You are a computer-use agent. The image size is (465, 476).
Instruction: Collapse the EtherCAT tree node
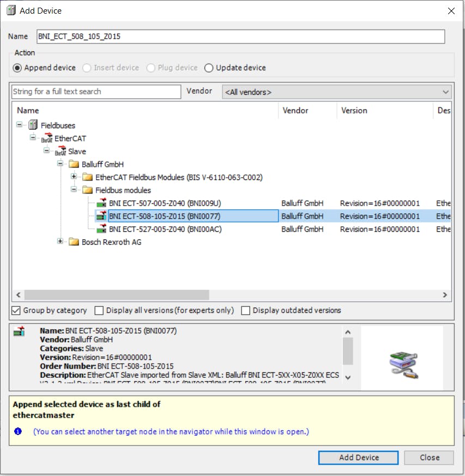[x=33, y=137]
